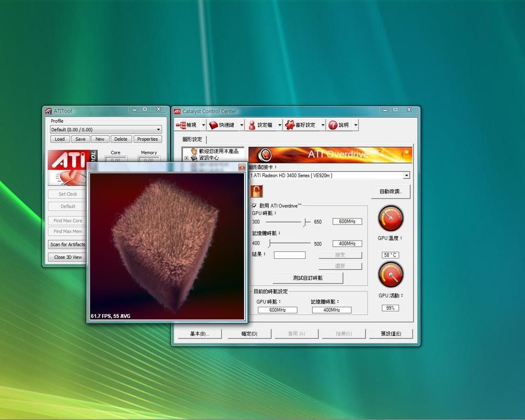
Task: Click the memory clock slider handle
Action: [x=269, y=244]
